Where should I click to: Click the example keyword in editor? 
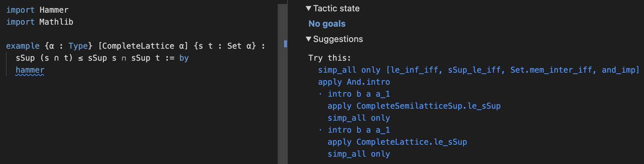coord(23,46)
